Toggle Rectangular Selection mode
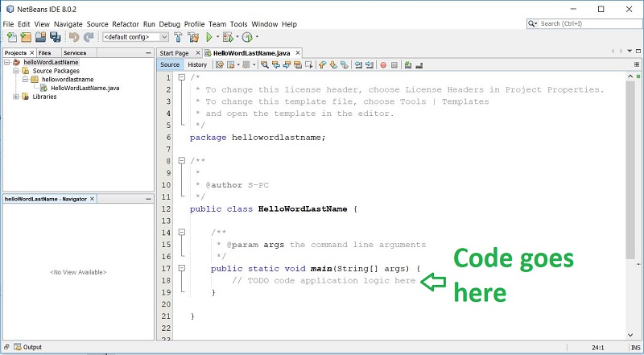This screenshot has width=644, height=355. (x=308, y=65)
